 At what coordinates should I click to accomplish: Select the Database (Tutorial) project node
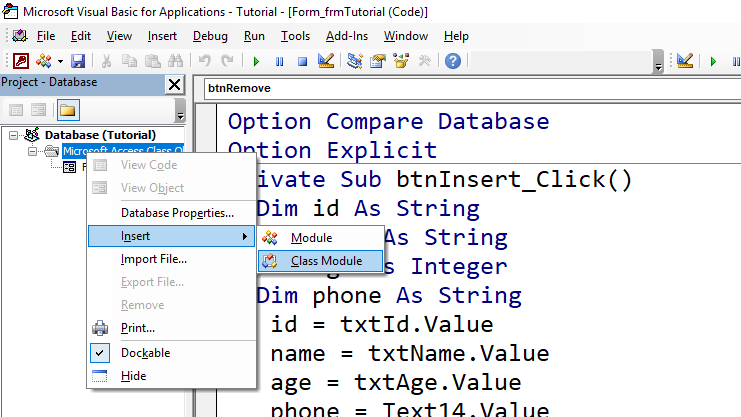[x=100, y=135]
